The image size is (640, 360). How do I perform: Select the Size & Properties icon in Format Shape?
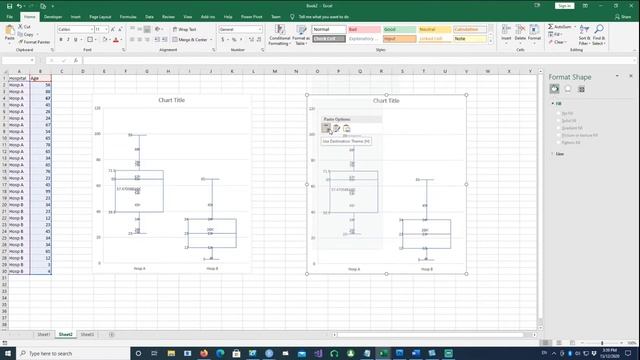[581, 89]
